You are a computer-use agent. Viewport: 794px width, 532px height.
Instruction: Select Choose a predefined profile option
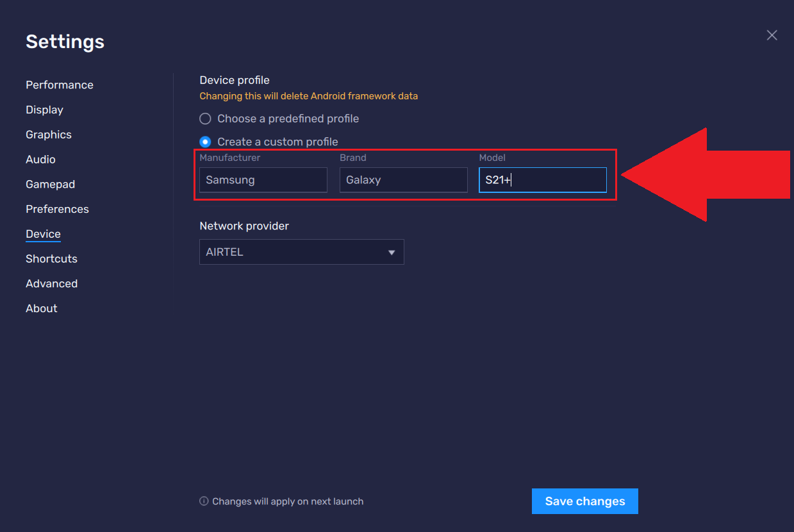point(205,119)
